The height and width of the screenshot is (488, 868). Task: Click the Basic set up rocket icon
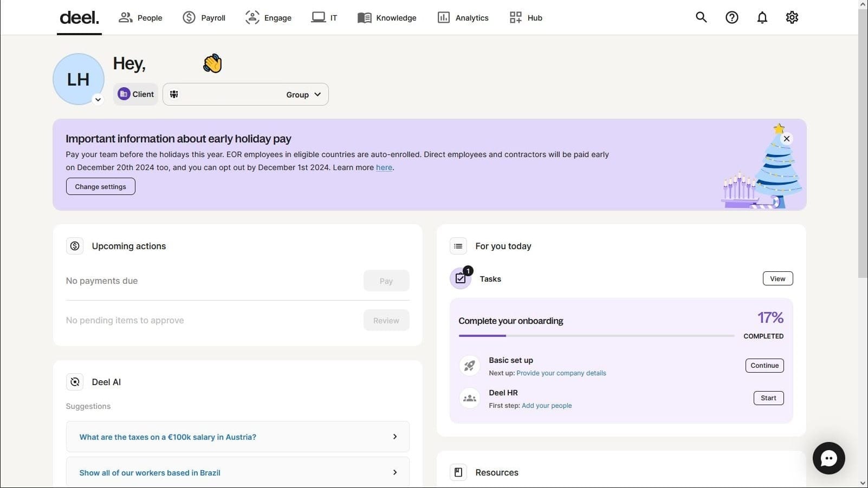470,366
